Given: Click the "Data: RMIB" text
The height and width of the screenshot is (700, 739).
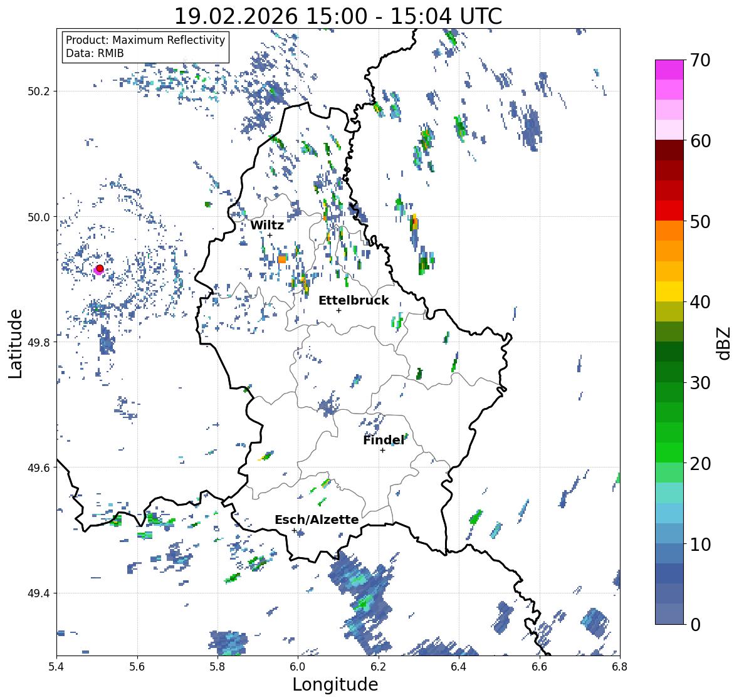Looking at the screenshot, I should 95,53.
